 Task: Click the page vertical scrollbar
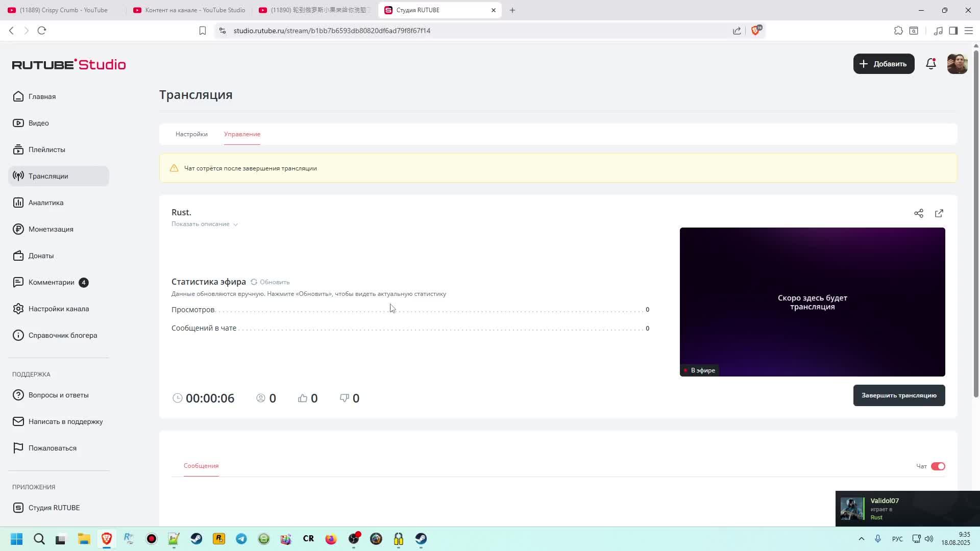coord(976,224)
